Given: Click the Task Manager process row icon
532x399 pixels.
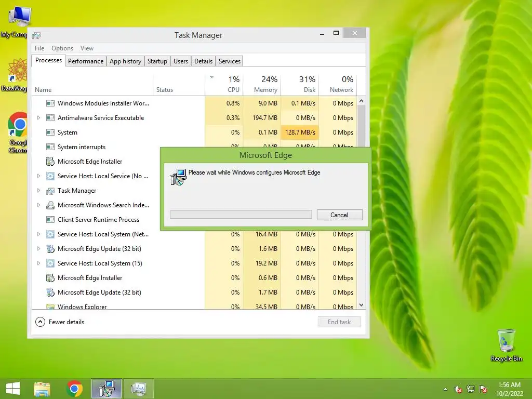Looking at the screenshot, I should click(50, 191).
